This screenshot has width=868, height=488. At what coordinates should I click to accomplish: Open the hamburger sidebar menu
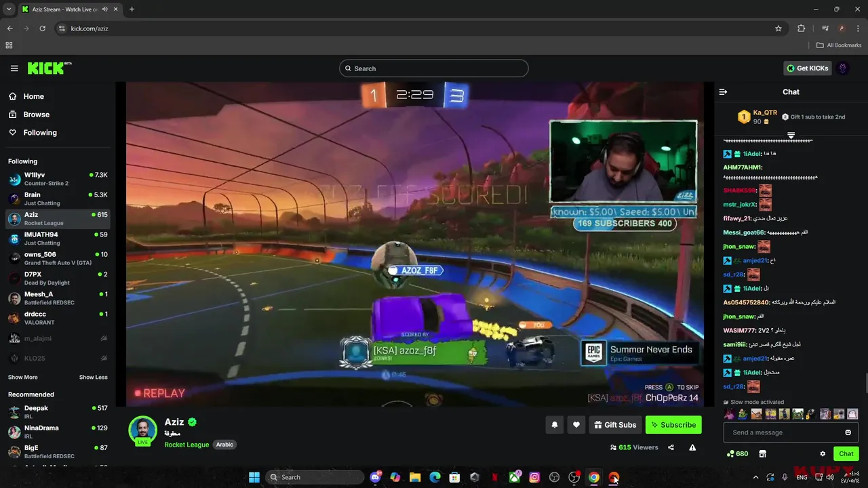tap(14, 68)
